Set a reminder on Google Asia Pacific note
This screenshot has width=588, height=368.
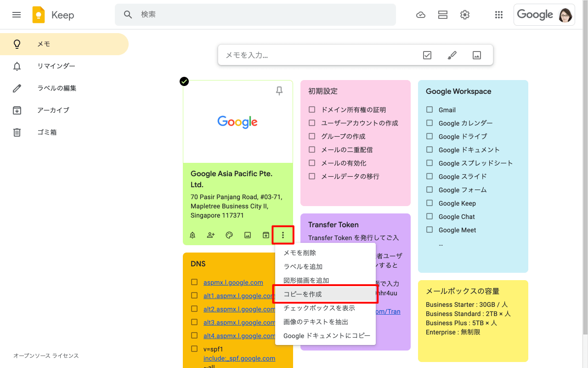[x=192, y=235]
